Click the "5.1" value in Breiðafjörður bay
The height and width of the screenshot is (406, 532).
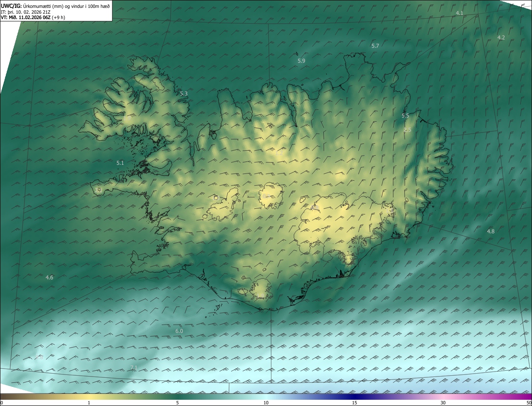tap(120, 163)
